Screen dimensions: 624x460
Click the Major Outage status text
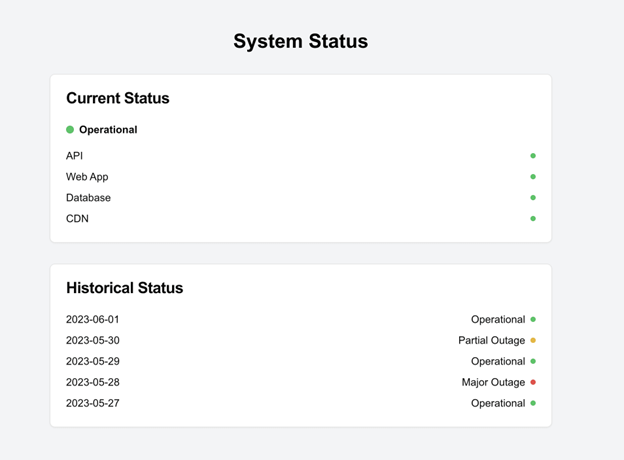click(x=493, y=382)
